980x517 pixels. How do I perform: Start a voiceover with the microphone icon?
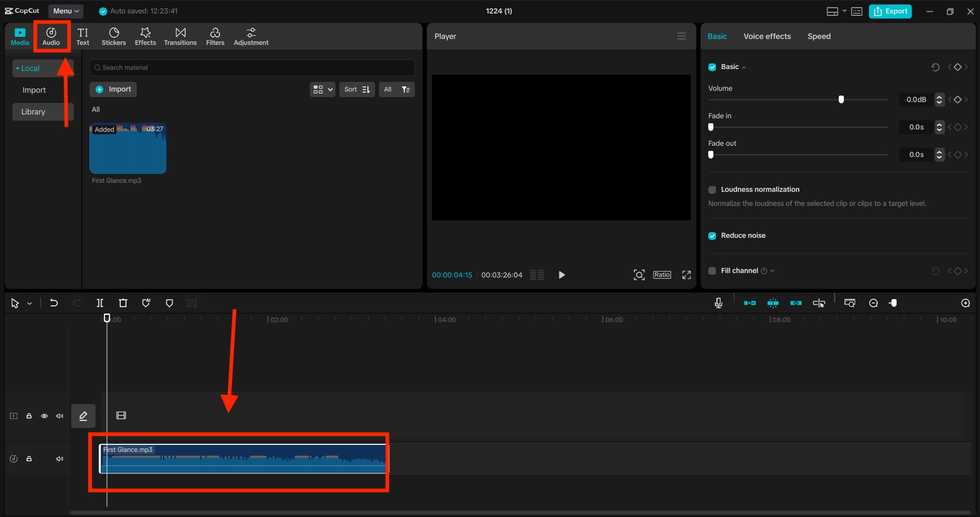[718, 303]
